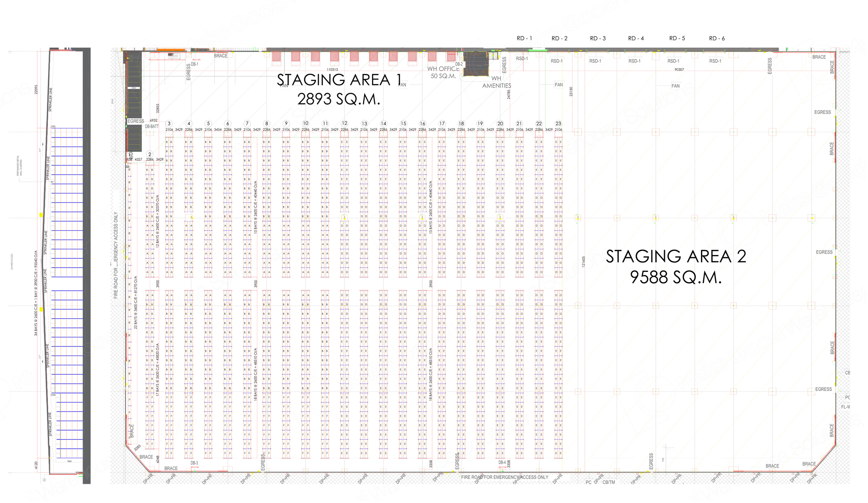
Task: Select the STAGING AREA 2 title text
Action: point(676,257)
